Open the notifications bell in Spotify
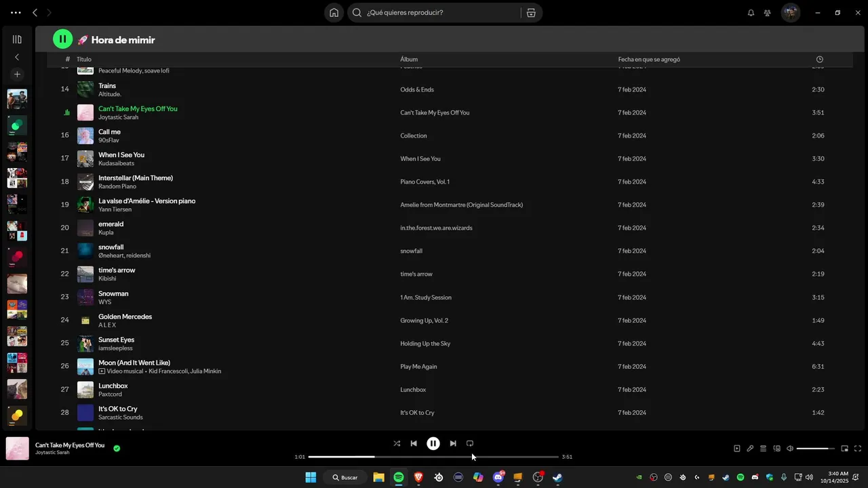This screenshot has height=488, width=868. [x=751, y=13]
